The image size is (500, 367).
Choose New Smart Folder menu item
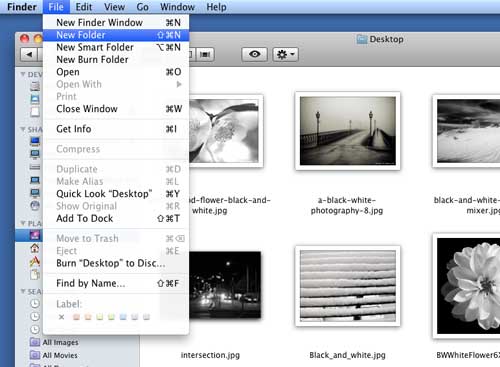click(116, 47)
